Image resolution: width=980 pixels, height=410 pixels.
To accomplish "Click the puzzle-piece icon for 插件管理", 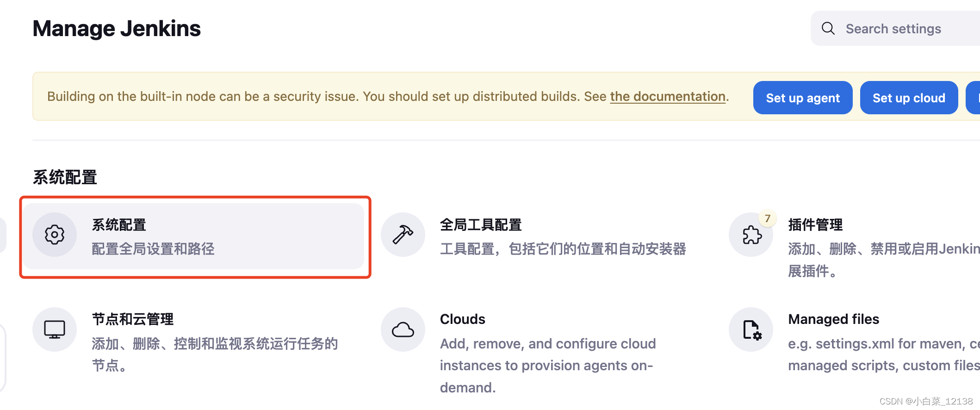I will pos(751,236).
